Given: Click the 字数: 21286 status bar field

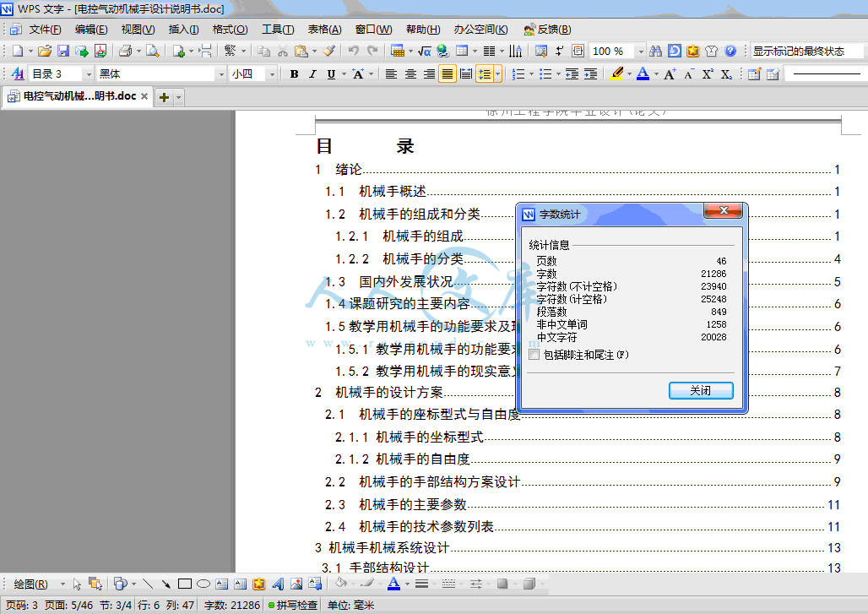Looking at the screenshot, I should (x=232, y=606).
